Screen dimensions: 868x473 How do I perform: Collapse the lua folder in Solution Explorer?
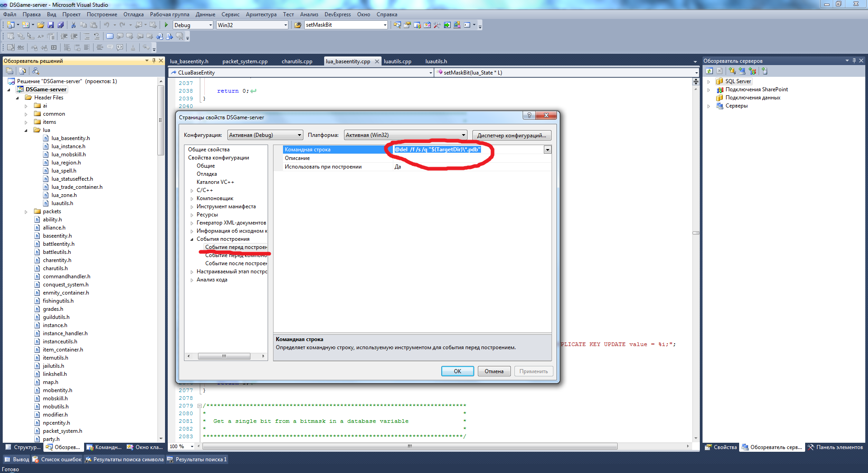(26, 130)
